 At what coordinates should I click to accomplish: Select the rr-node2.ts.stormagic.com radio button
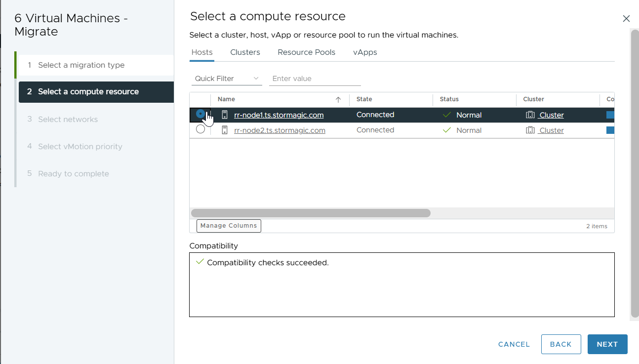click(200, 129)
